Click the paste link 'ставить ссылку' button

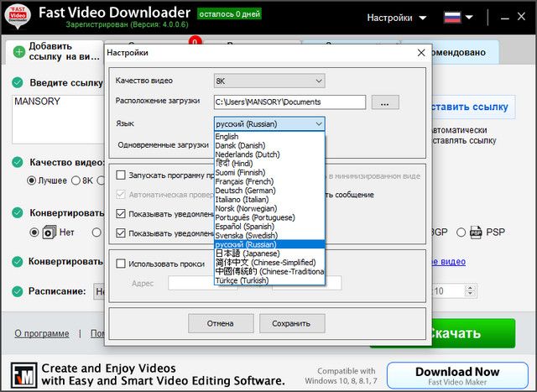(x=472, y=107)
